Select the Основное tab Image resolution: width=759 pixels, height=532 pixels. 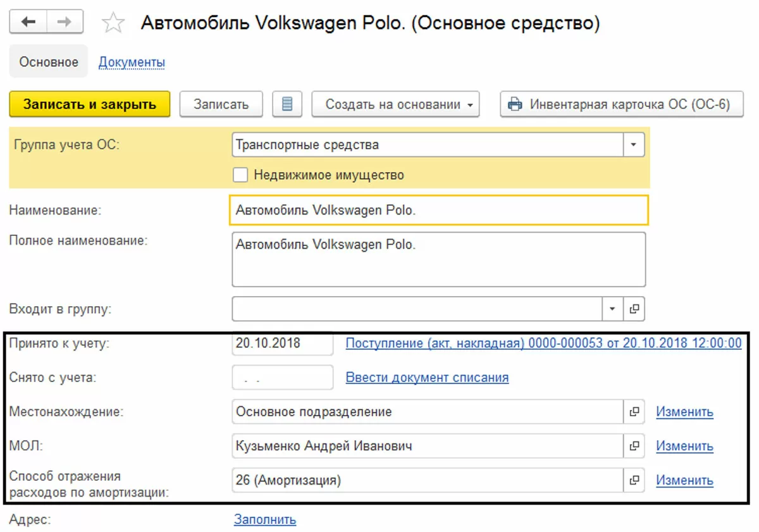(x=49, y=62)
